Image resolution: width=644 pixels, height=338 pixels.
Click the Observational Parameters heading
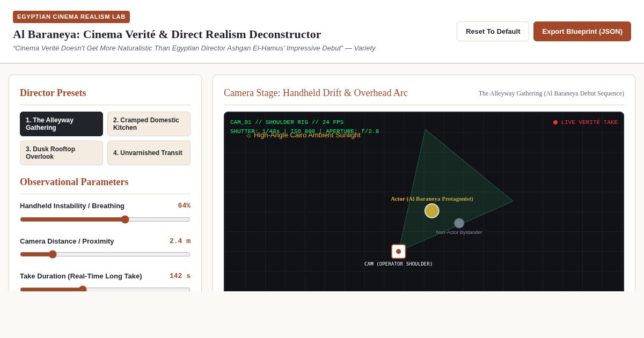(74, 182)
